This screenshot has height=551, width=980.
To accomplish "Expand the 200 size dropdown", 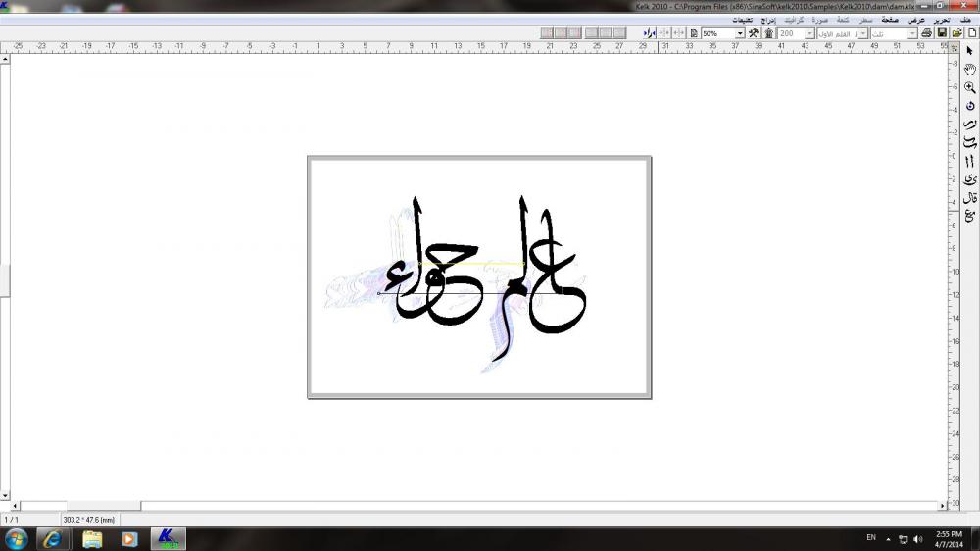I will [807, 33].
